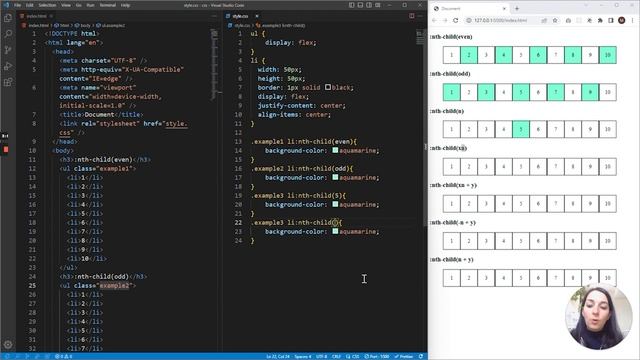Click the CRLF end-of-line status item

pyautogui.click(x=336, y=356)
